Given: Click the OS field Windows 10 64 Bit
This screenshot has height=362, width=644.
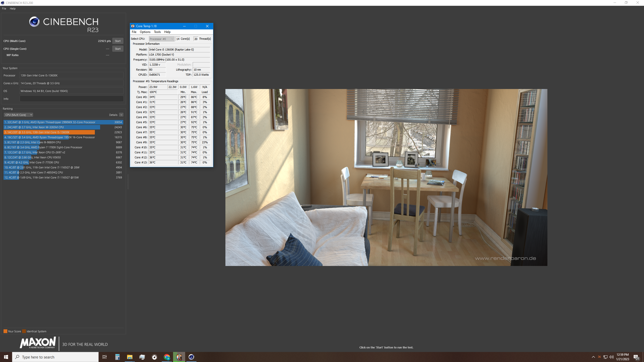Looking at the screenshot, I should pos(71,91).
